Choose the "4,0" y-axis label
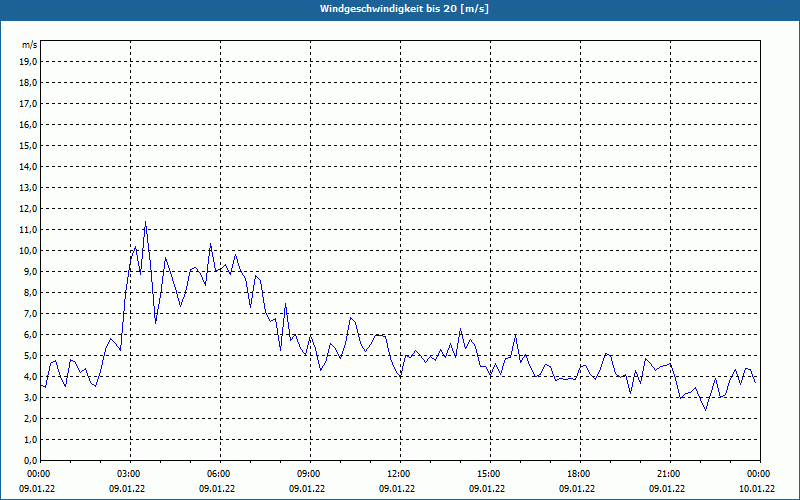The width and height of the screenshot is (800, 500). click(x=30, y=377)
